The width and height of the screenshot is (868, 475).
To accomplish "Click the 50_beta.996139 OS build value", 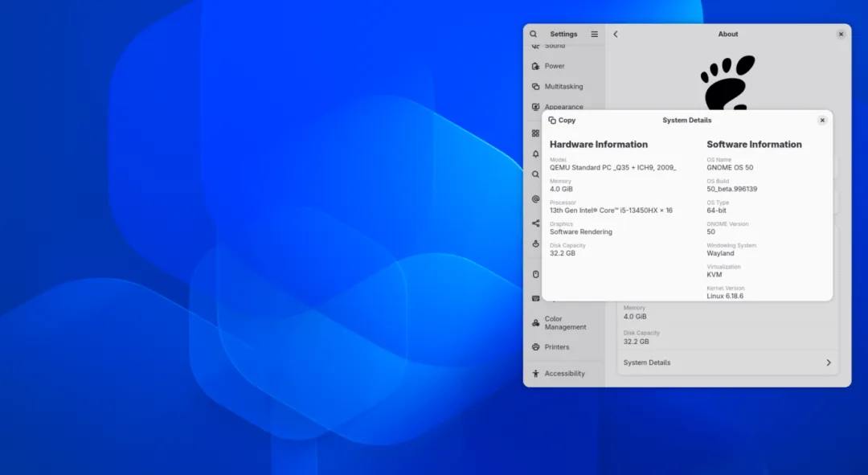I will pyautogui.click(x=731, y=190).
